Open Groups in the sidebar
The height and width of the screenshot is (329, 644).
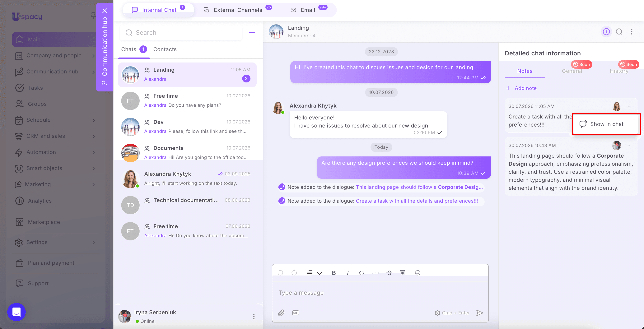coord(37,104)
